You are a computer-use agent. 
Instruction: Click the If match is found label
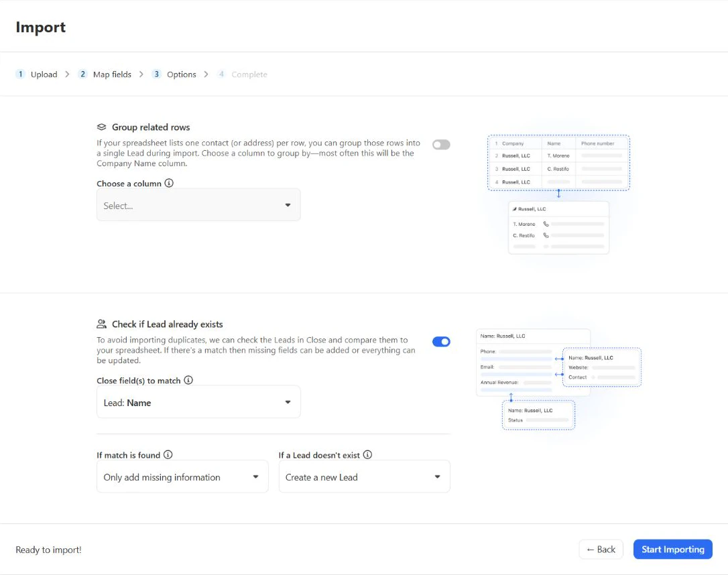128,455
